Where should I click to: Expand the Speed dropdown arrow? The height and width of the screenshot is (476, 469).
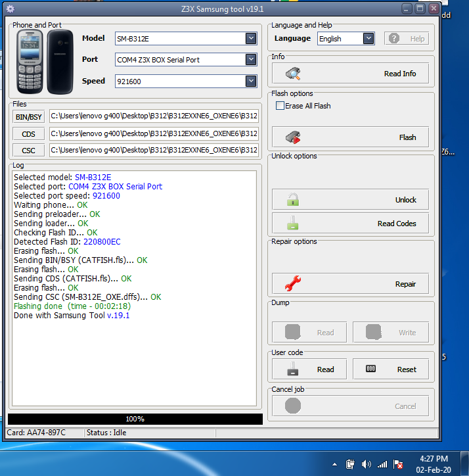click(251, 81)
